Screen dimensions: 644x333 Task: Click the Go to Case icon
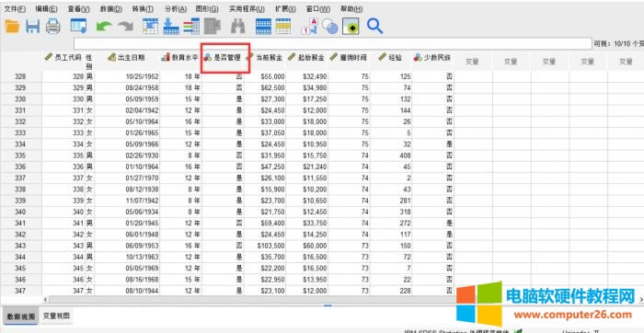point(150,27)
